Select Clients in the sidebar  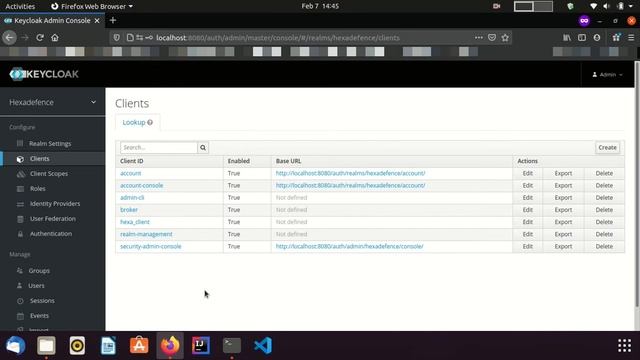(39, 159)
